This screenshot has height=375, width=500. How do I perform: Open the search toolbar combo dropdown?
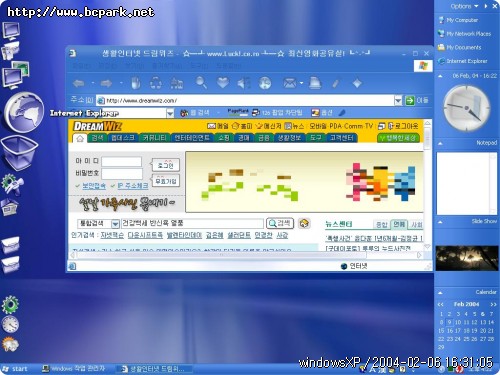coord(170,113)
